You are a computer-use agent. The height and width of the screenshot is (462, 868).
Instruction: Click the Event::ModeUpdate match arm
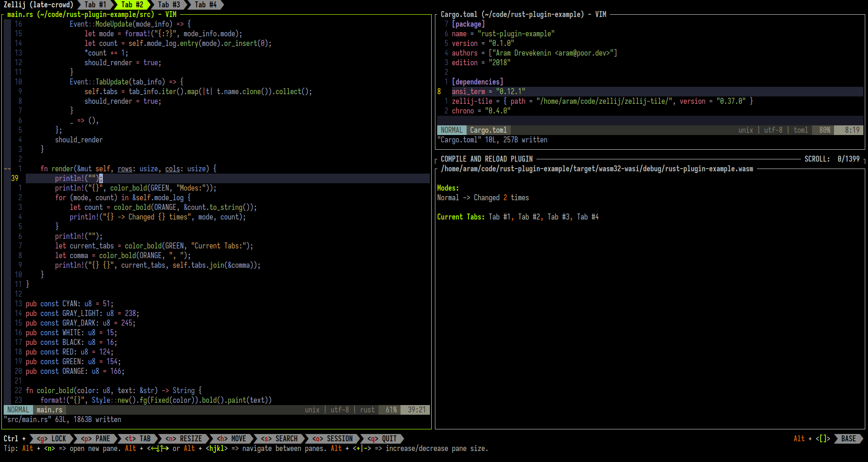point(130,24)
